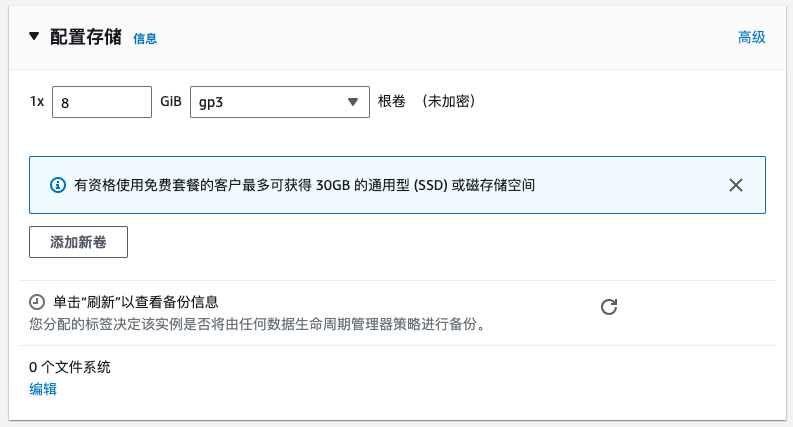Click the 配置存储 section heading
Viewport: 793px width, 427px height.
[86, 37]
